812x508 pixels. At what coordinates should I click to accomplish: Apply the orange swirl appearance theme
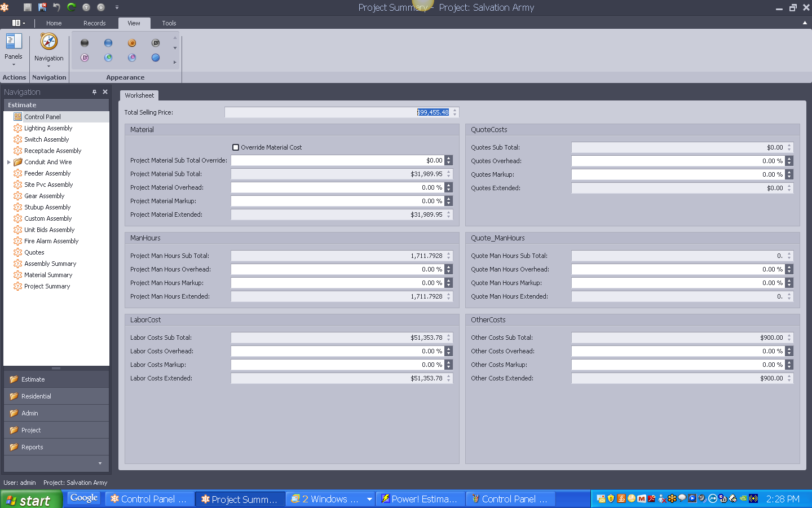(131, 42)
